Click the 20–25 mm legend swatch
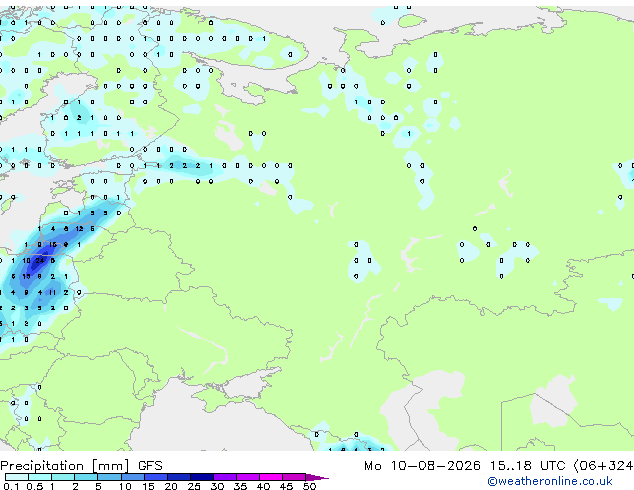This screenshot has height=490, width=634. coord(179,477)
